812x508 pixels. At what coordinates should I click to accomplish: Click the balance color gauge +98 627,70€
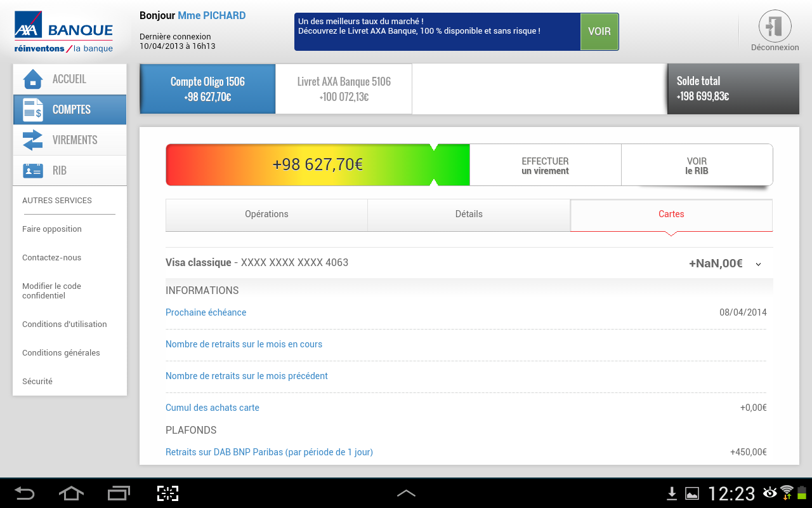pos(318,165)
